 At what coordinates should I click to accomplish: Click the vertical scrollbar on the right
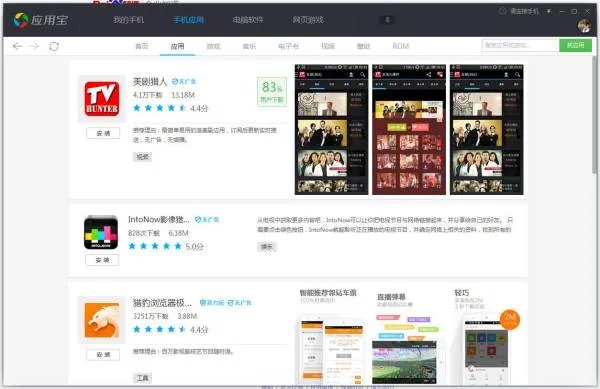(x=594, y=115)
